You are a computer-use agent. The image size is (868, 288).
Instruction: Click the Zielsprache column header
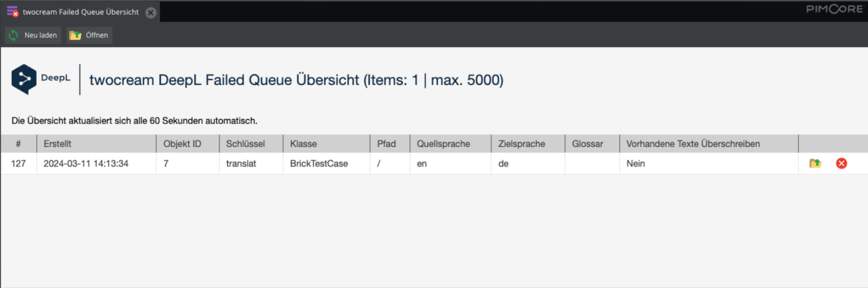click(x=528, y=144)
